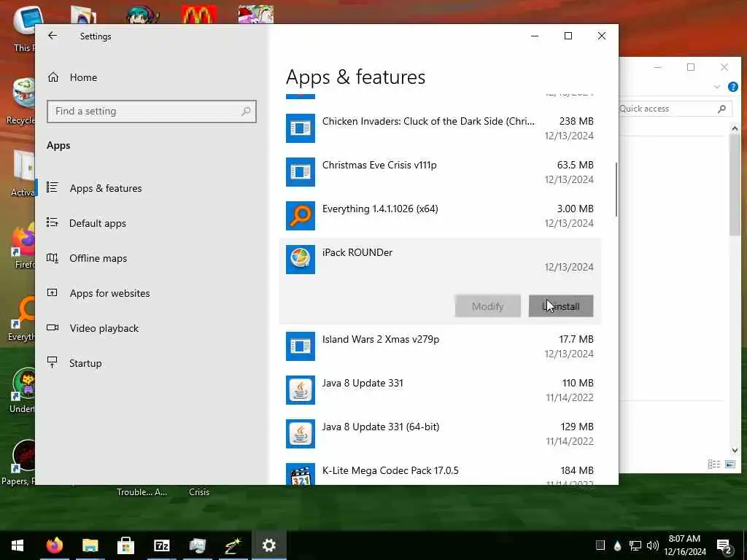Open Startup settings page
The width and height of the screenshot is (747, 560).
[85, 363]
